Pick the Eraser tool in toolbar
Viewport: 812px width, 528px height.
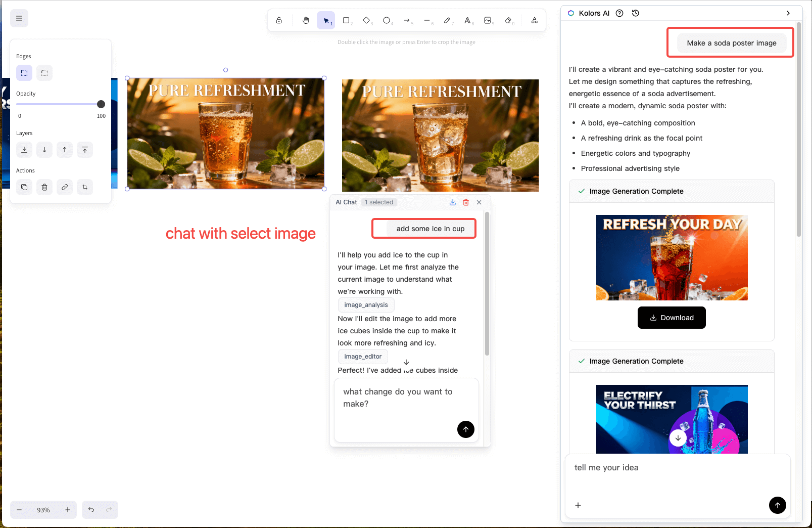[508, 20]
